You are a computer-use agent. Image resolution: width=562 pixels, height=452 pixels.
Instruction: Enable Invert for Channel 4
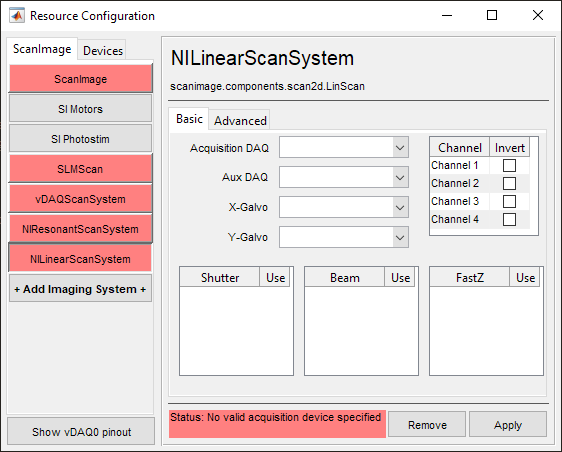pos(509,219)
